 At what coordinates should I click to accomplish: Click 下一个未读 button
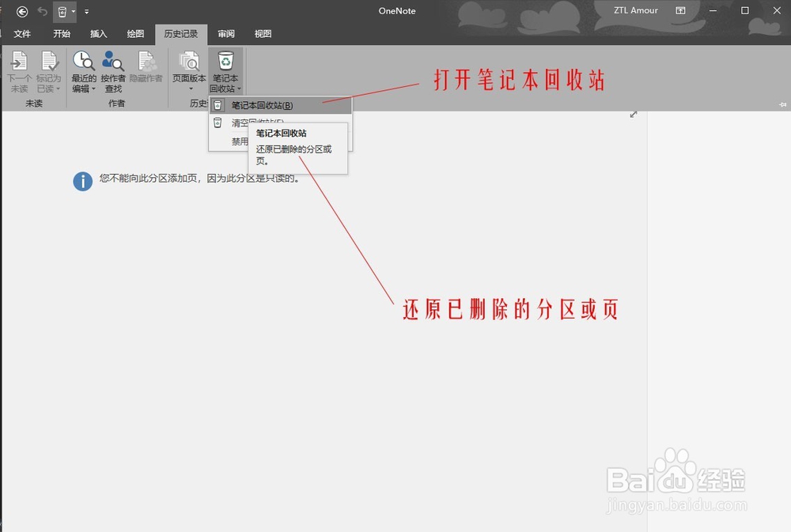[20, 72]
